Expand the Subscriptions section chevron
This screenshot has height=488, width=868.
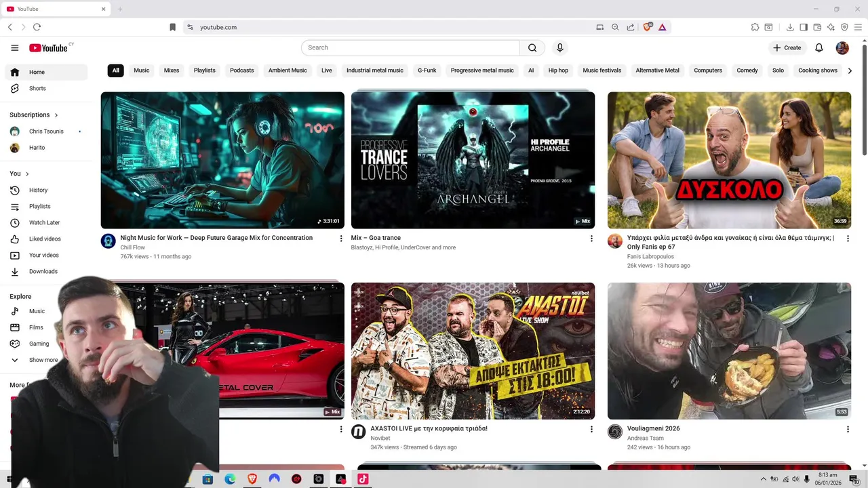pyautogui.click(x=56, y=115)
